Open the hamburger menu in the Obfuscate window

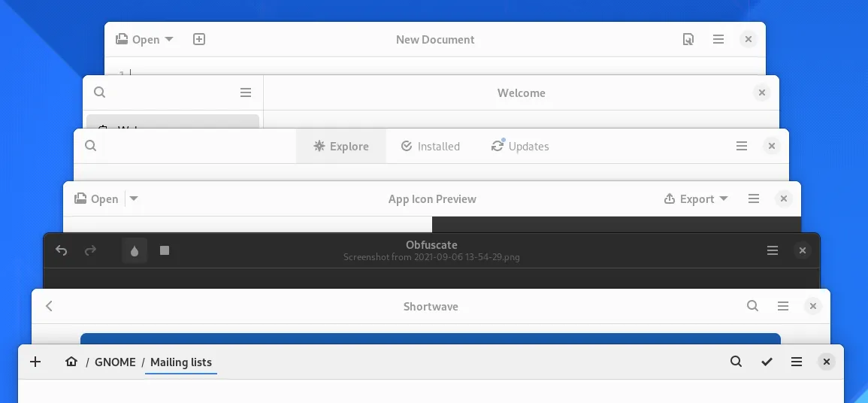tap(772, 250)
